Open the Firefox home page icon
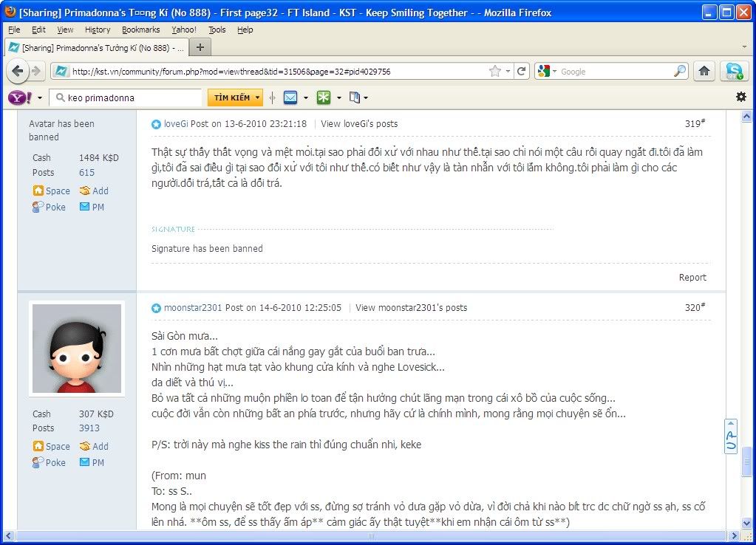Viewport: 756px width, 545px height. 704,72
